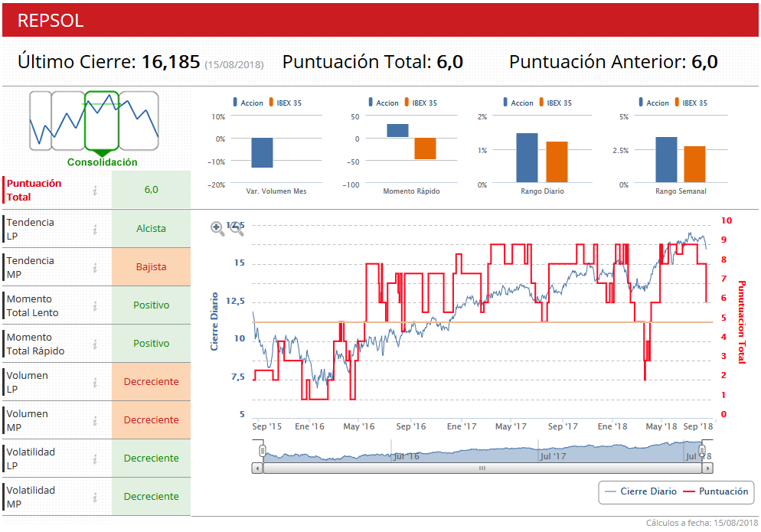Show info for Momento Total Lento

tap(95, 305)
